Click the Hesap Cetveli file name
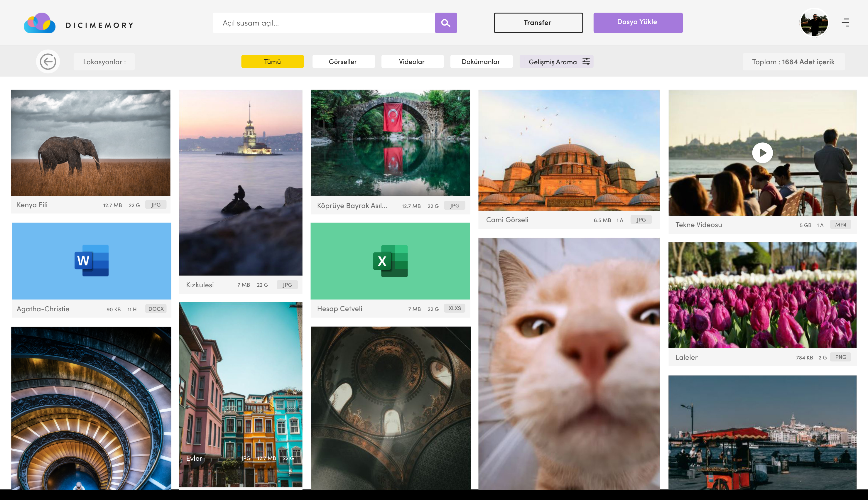The width and height of the screenshot is (868, 500). coord(340,309)
